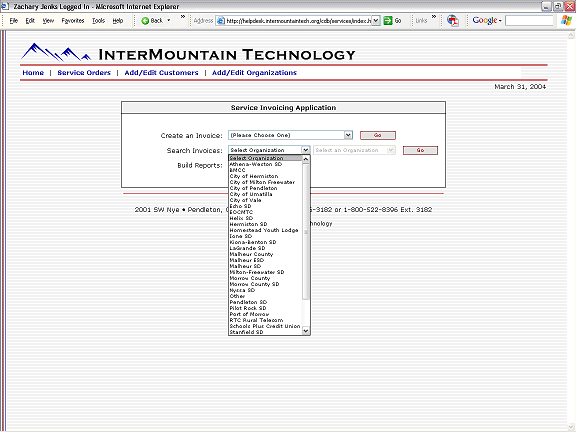Open the Help menu
This screenshot has width=576, height=432.
(x=118, y=21)
